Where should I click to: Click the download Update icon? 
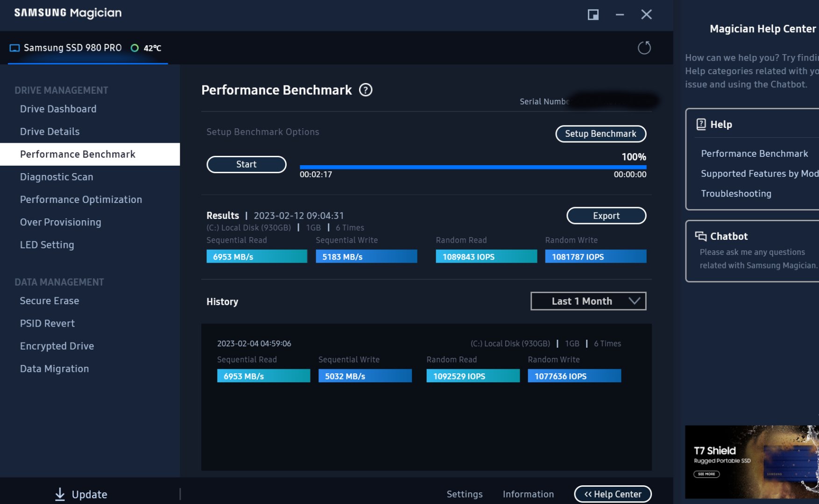point(60,494)
